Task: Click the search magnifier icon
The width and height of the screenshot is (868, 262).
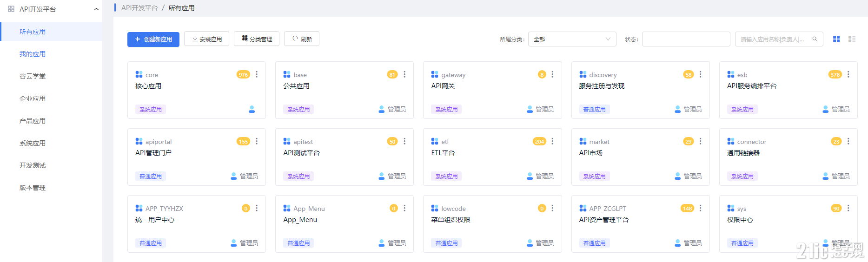Action: pos(815,39)
